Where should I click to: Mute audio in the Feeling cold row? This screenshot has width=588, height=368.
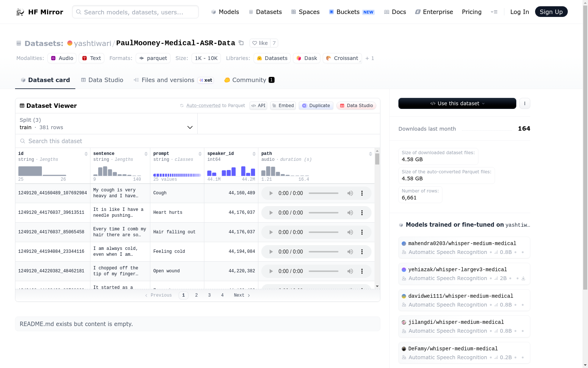pyautogui.click(x=350, y=252)
